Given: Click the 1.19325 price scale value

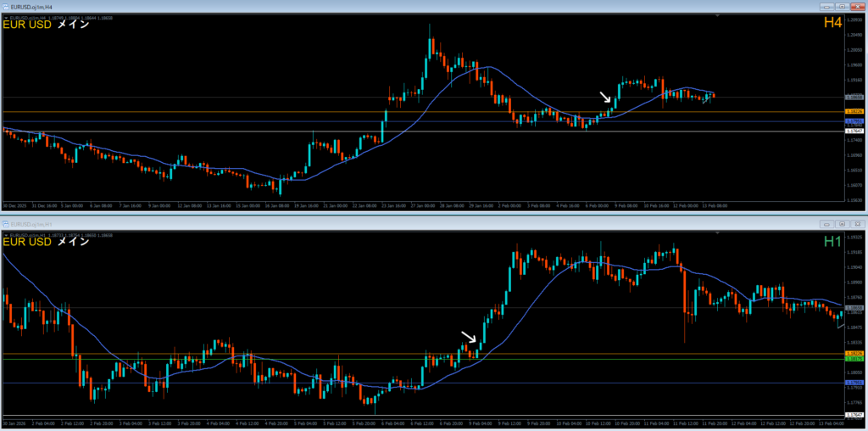Looking at the screenshot, I should tap(853, 237).
